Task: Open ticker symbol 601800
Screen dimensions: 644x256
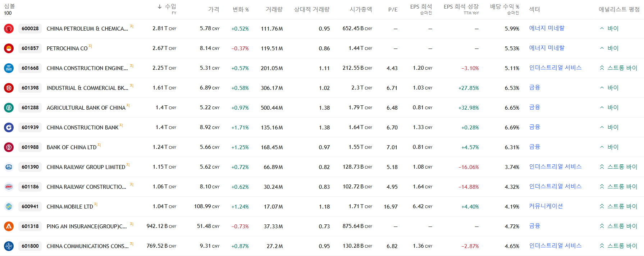Action: pos(30,246)
